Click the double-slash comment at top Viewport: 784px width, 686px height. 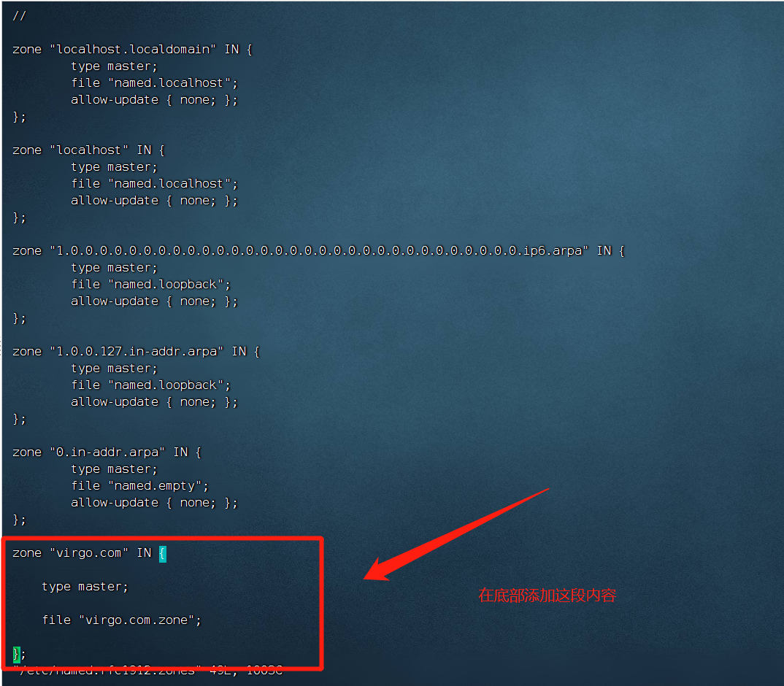[x=19, y=16]
